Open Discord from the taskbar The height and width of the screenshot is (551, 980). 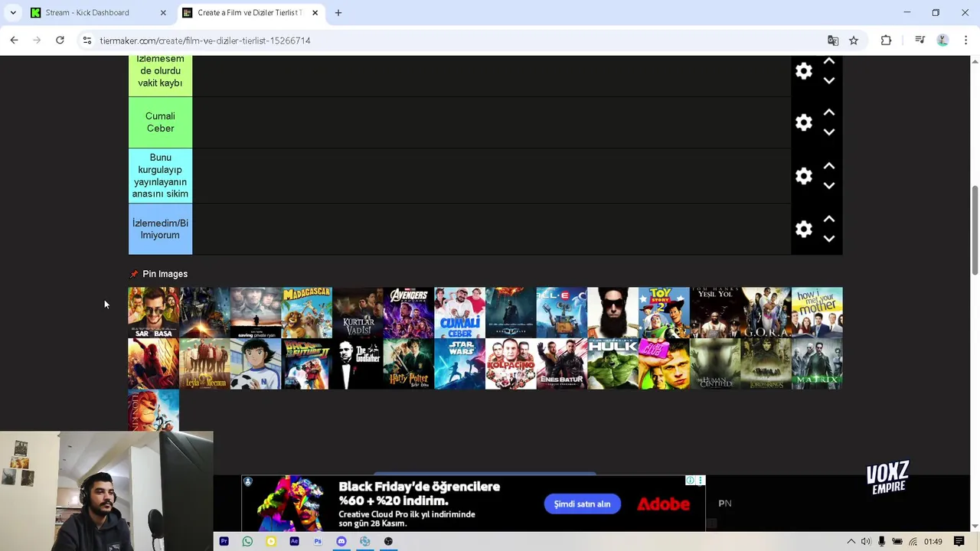(341, 541)
